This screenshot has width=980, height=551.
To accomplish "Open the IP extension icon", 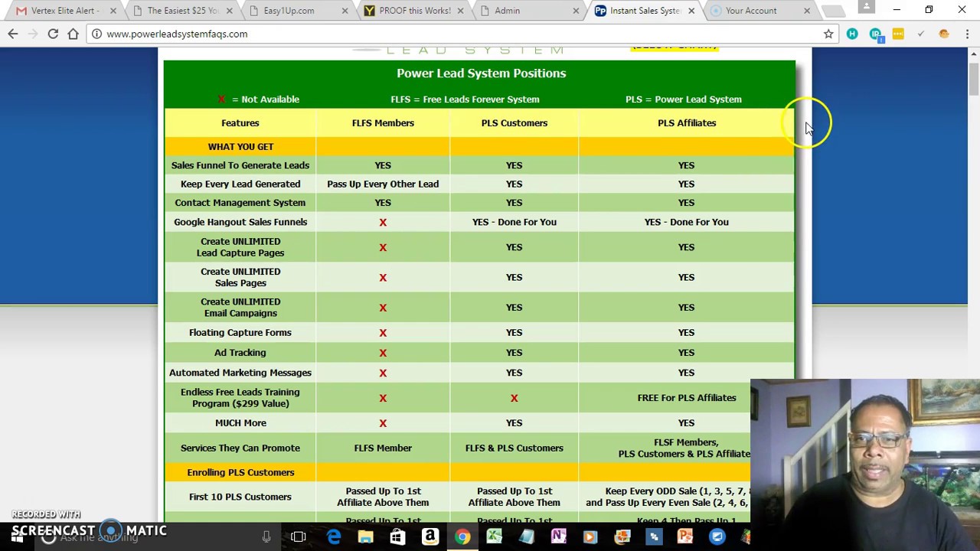I will coord(875,34).
